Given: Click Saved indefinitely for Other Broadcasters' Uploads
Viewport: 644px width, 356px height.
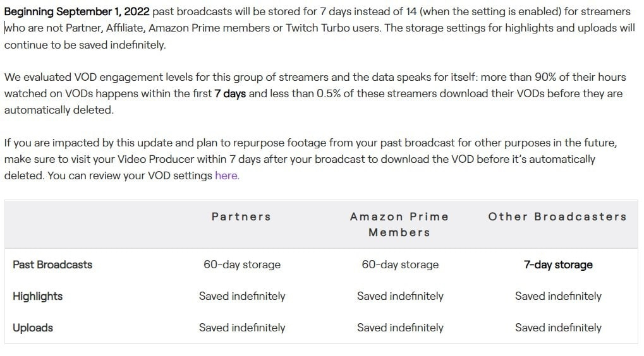Looking at the screenshot, I should tap(558, 328).
